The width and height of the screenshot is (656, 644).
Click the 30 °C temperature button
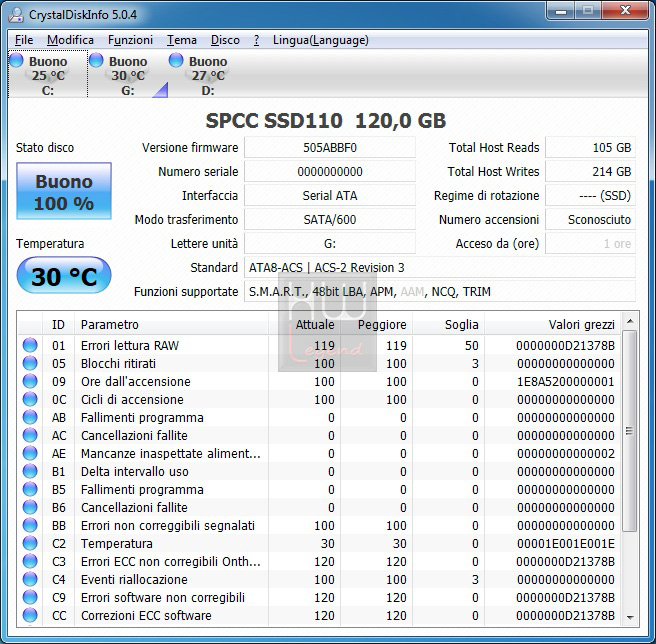[64, 276]
